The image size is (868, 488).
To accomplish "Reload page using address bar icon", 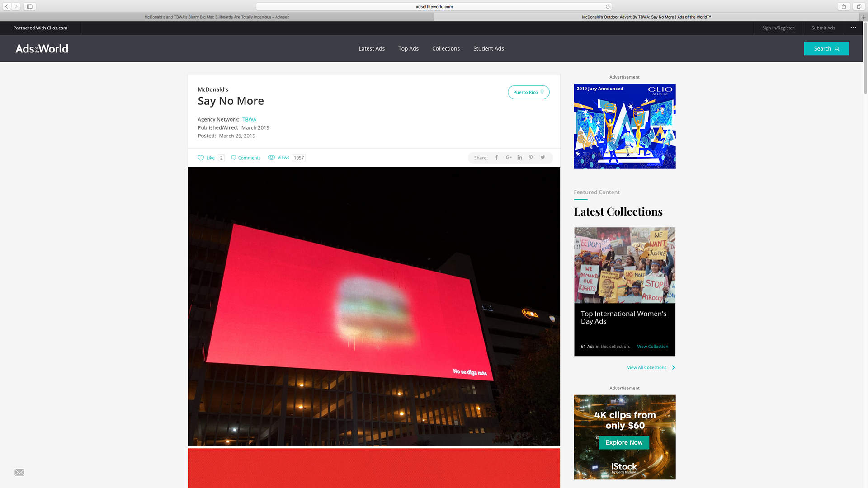I will [608, 6].
